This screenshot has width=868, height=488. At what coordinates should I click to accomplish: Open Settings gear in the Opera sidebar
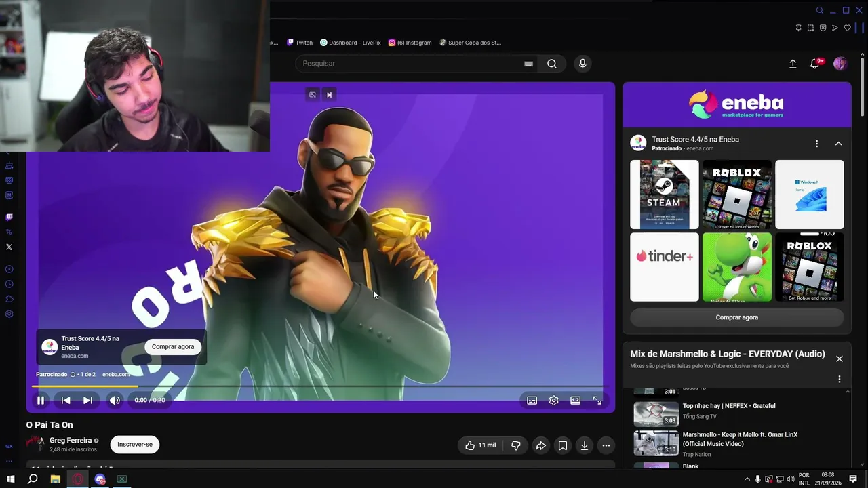9,314
